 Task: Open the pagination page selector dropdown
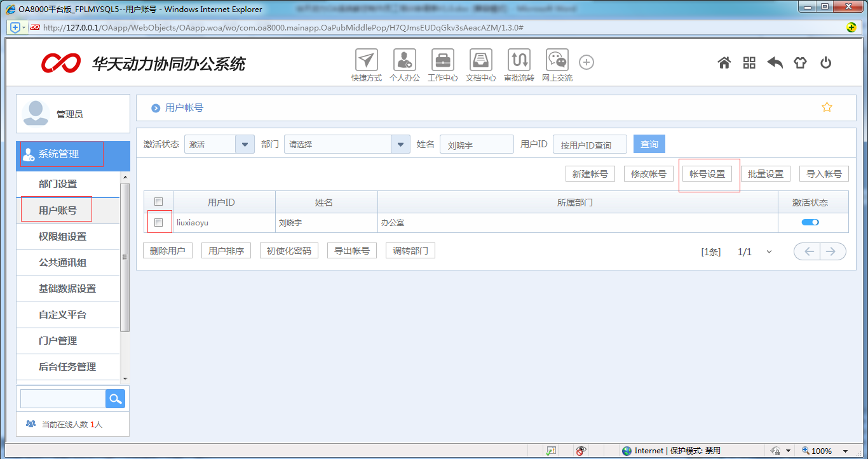[x=769, y=251]
